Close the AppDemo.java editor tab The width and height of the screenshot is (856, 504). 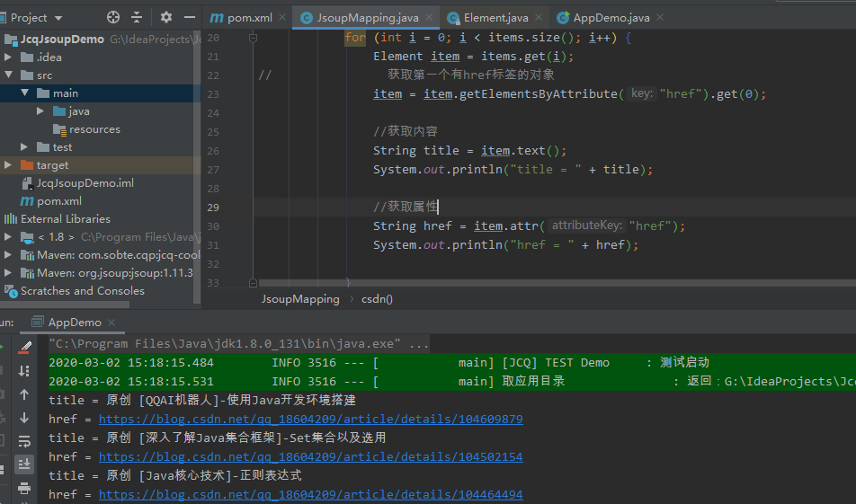pyautogui.click(x=659, y=17)
